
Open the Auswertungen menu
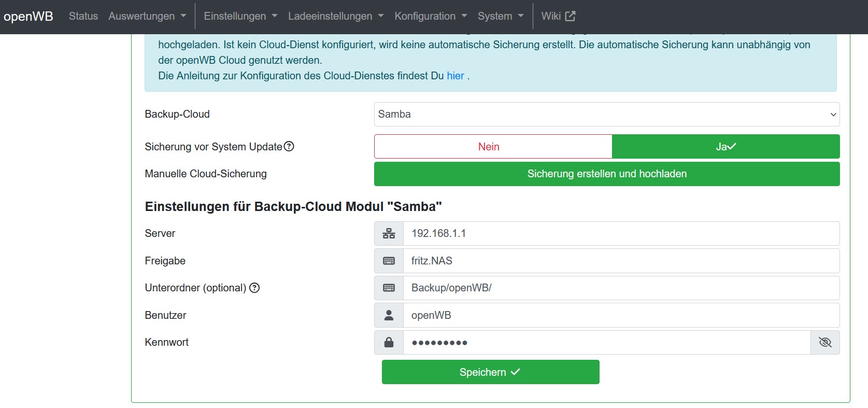[x=147, y=16]
